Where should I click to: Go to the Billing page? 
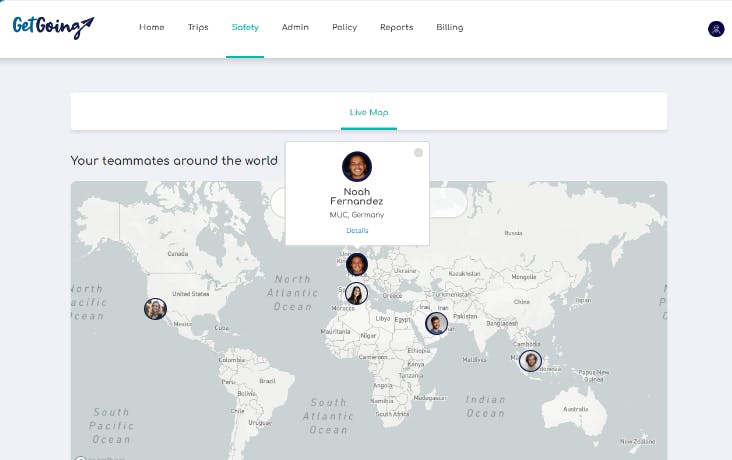tap(450, 28)
